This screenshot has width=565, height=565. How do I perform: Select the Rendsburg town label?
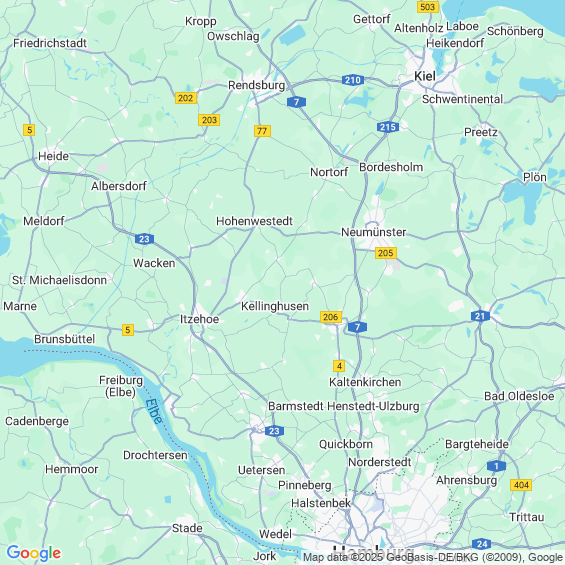pos(257,85)
